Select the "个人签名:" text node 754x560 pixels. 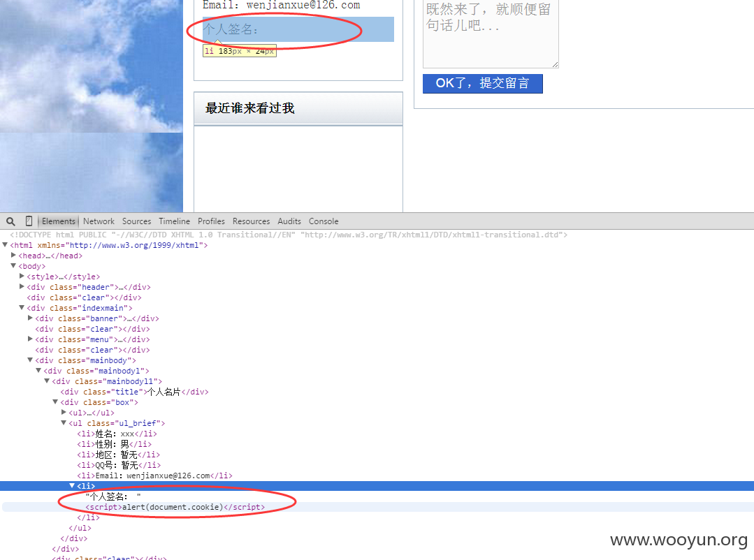pos(113,496)
